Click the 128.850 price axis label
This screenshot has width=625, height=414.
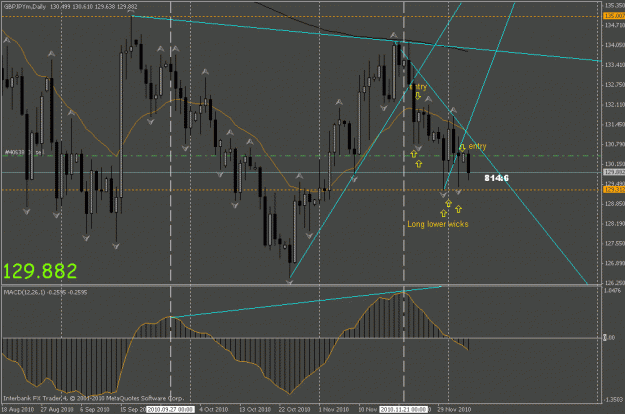pos(615,204)
